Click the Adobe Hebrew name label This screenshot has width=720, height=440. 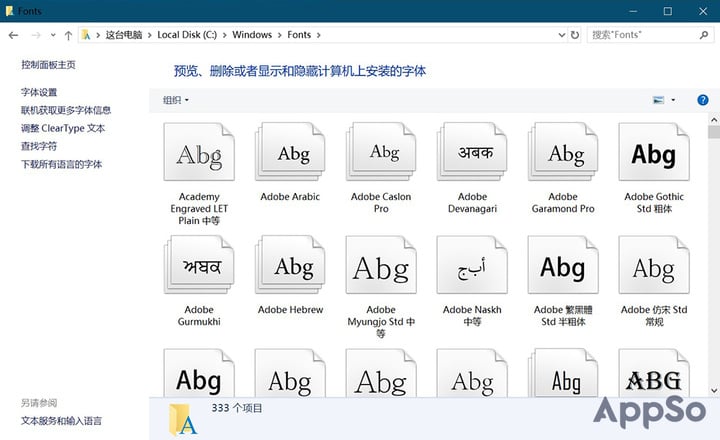click(x=290, y=310)
